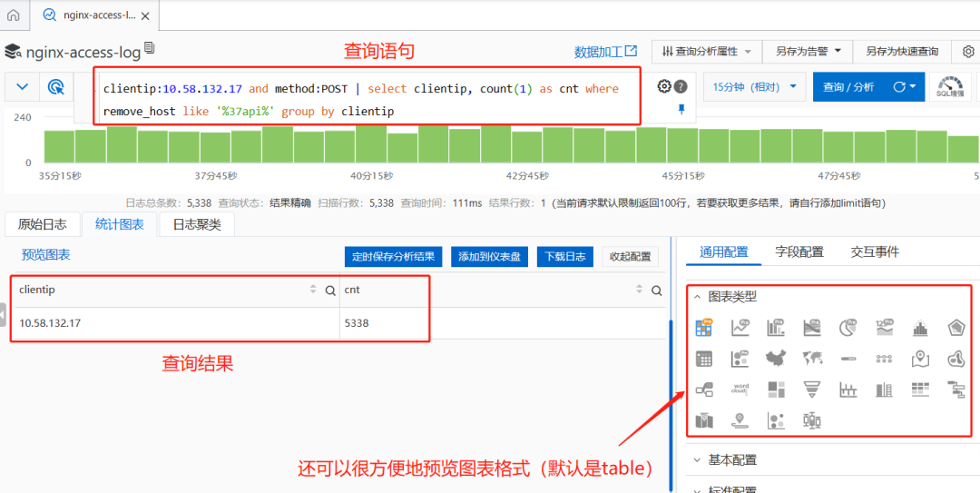This screenshot has width=980, height=493.
Task: Close the nginx-access-l... page tab
Action: [145, 16]
